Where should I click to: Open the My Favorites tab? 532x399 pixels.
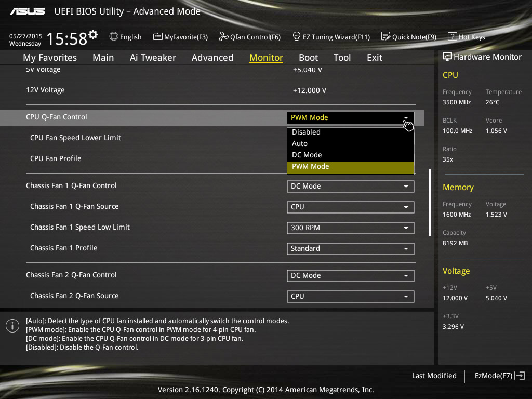pyautogui.click(x=50, y=58)
